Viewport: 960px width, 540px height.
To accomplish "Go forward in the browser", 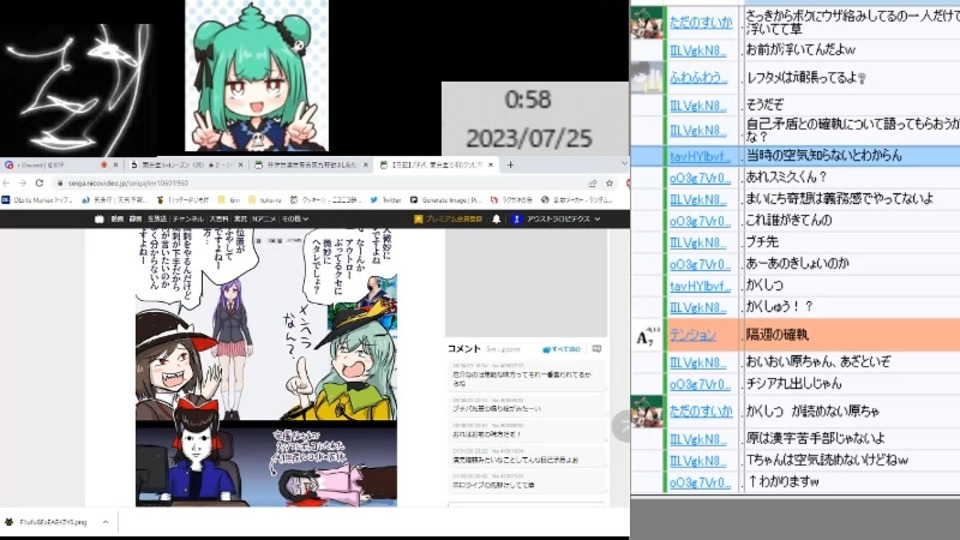I will click(23, 183).
